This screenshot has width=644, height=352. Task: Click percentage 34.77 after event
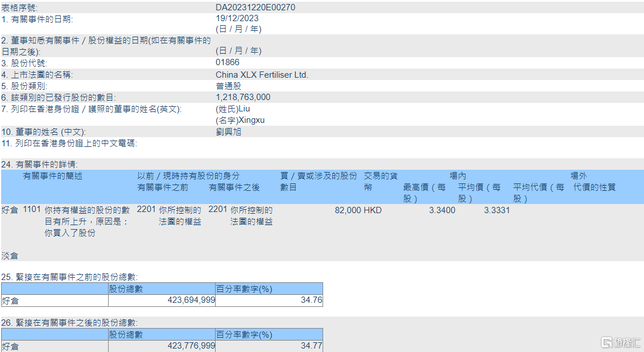pyautogui.click(x=311, y=346)
